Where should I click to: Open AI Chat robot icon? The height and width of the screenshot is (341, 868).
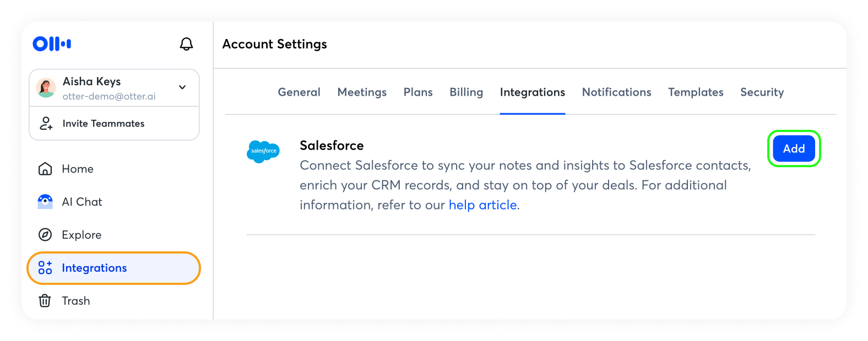45,202
